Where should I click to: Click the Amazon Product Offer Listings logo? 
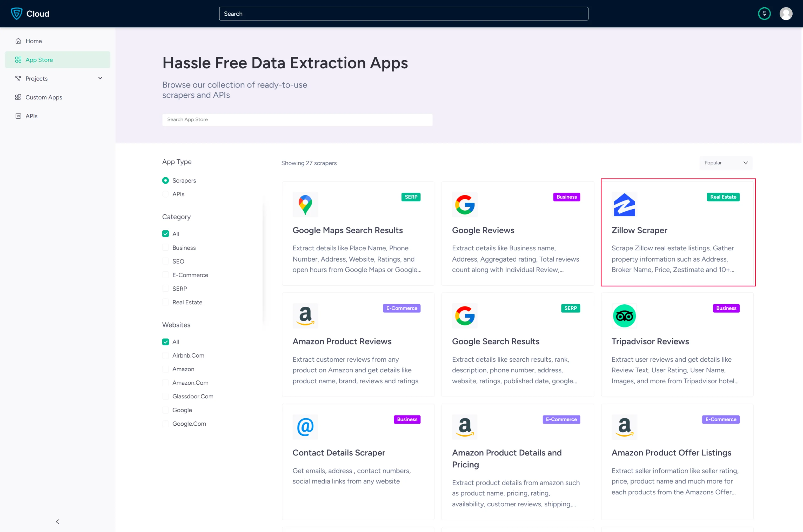[x=624, y=427]
